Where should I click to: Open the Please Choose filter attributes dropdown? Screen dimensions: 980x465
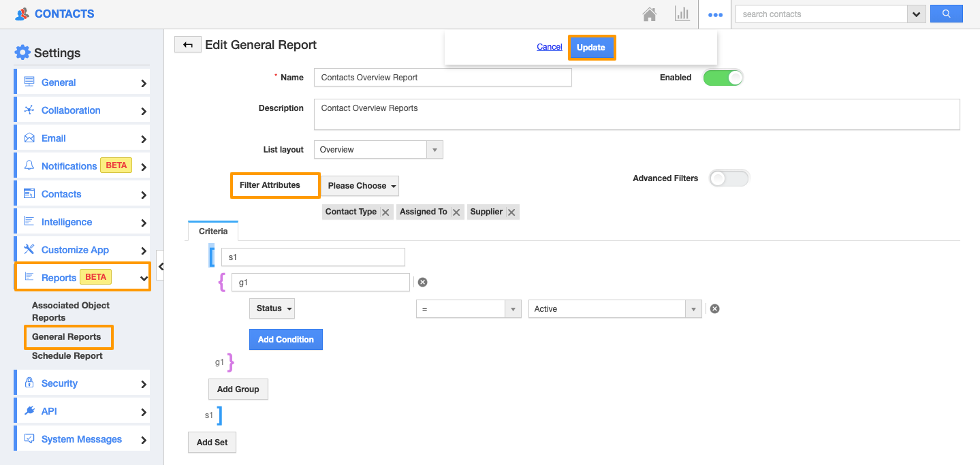[360, 186]
